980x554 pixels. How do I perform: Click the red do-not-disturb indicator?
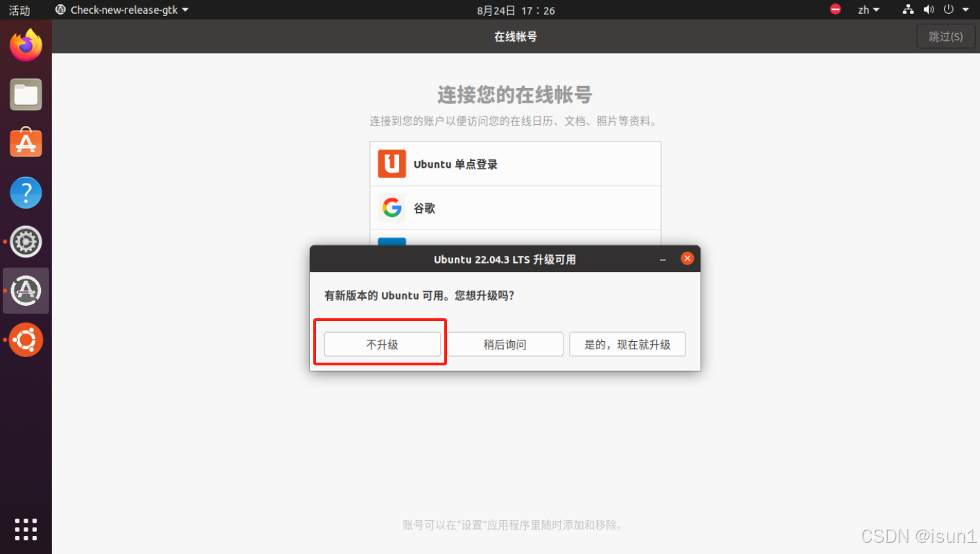point(836,10)
